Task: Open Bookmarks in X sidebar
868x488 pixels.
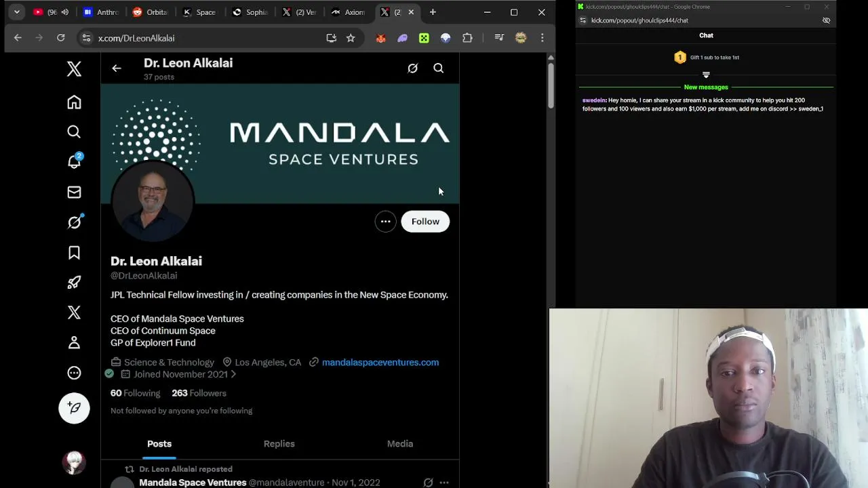Action: pyautogui.click(x=74, y=253)
